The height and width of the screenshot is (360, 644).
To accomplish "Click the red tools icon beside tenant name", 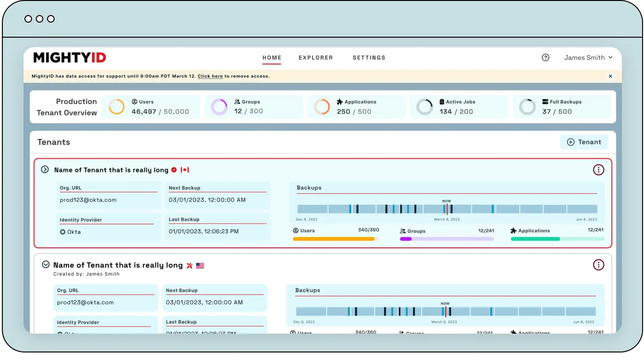I will [190, 266].
